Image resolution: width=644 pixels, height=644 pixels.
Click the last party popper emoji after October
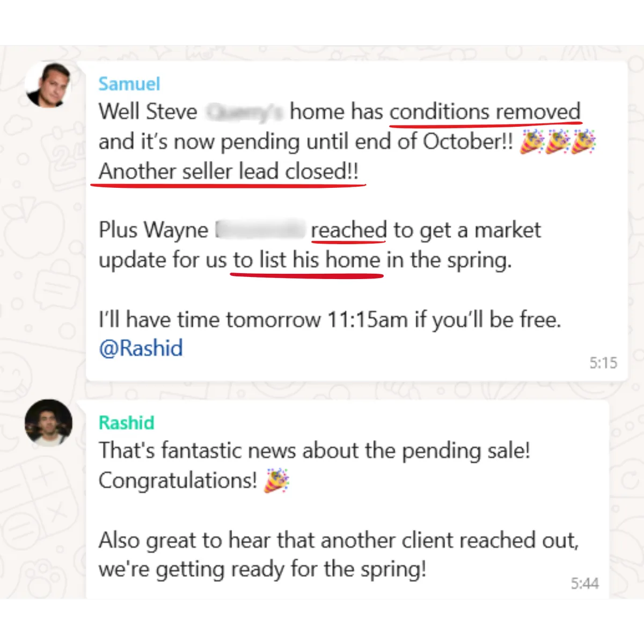pyautogui.click(x=583, y=142)
